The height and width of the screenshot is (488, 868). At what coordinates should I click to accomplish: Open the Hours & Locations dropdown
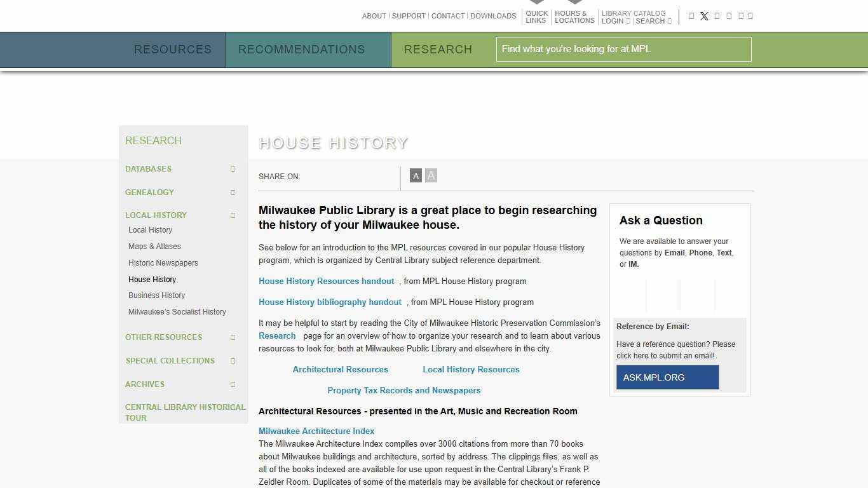[574, 17]
